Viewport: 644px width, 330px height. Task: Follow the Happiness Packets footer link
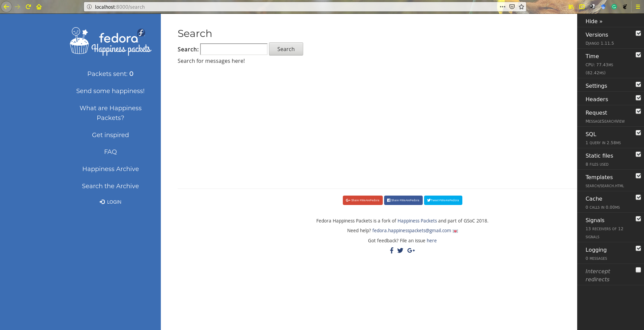pyautogui.click(x=417, y=221)
